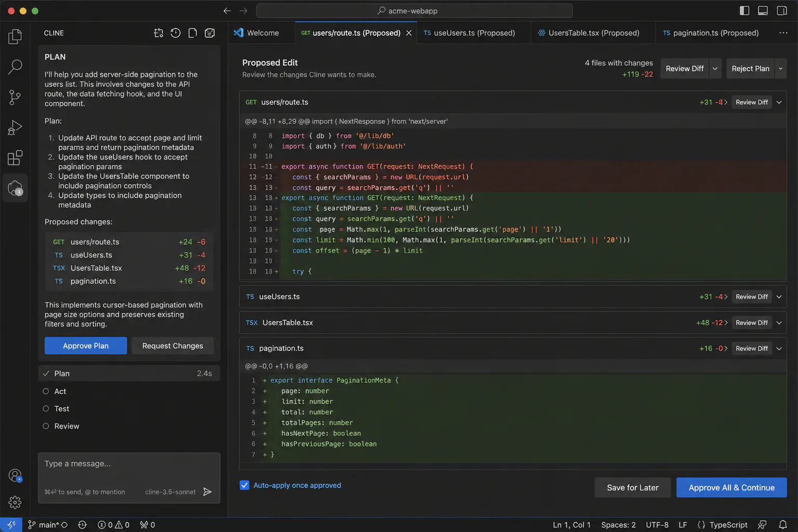The width and height of the screenshot is (798, 532).
Task: Collapse the pagination.ts diff section chevron
Action: [x=779, y=349]
